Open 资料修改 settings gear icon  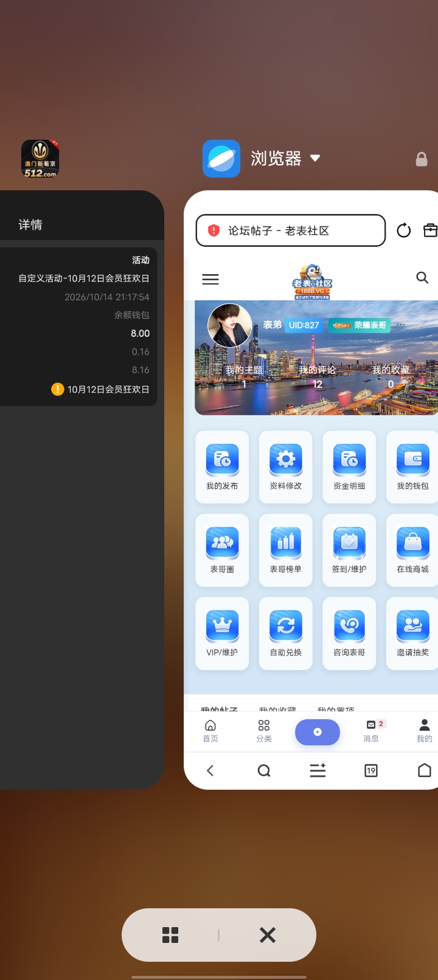[x=286, y=459]
